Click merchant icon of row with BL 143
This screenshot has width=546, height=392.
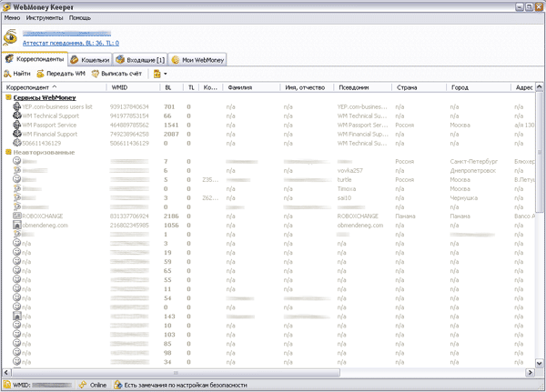16,317
